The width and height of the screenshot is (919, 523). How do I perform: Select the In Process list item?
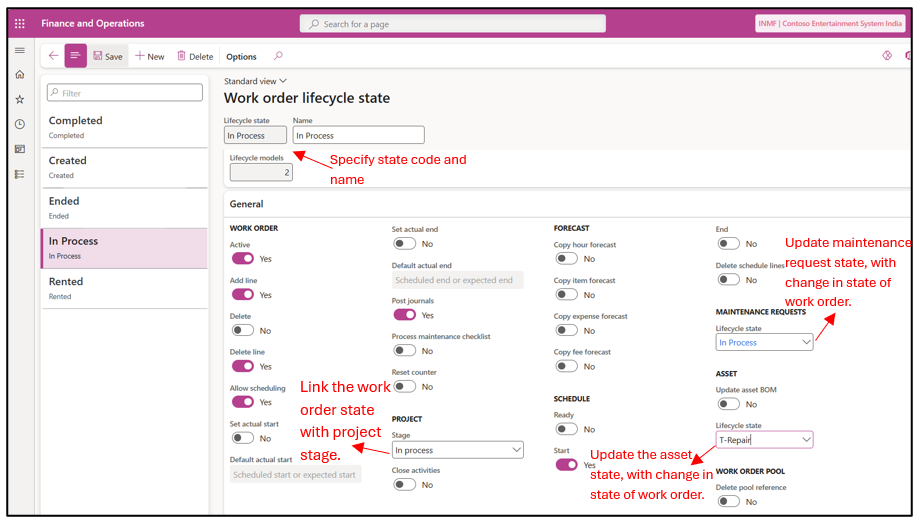[124, 248]
